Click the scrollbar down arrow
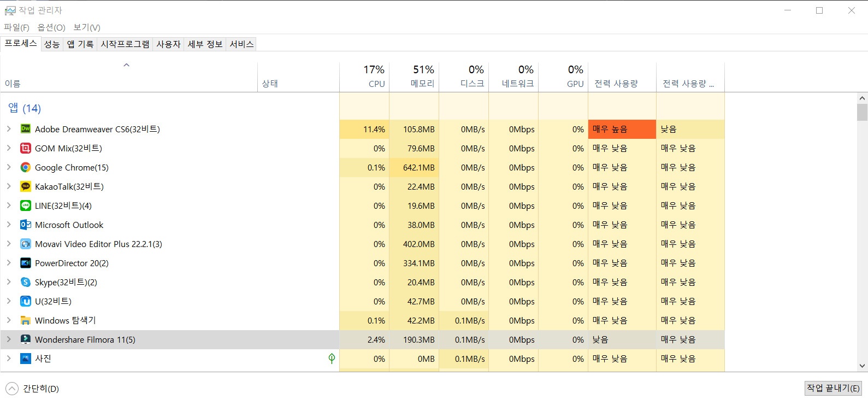868x405 pixels. pos(862,366)
